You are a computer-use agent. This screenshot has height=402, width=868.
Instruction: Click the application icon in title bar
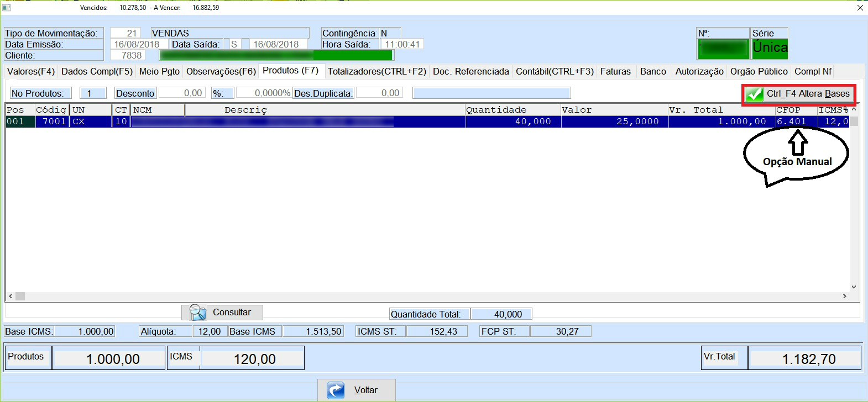point(7,8)
